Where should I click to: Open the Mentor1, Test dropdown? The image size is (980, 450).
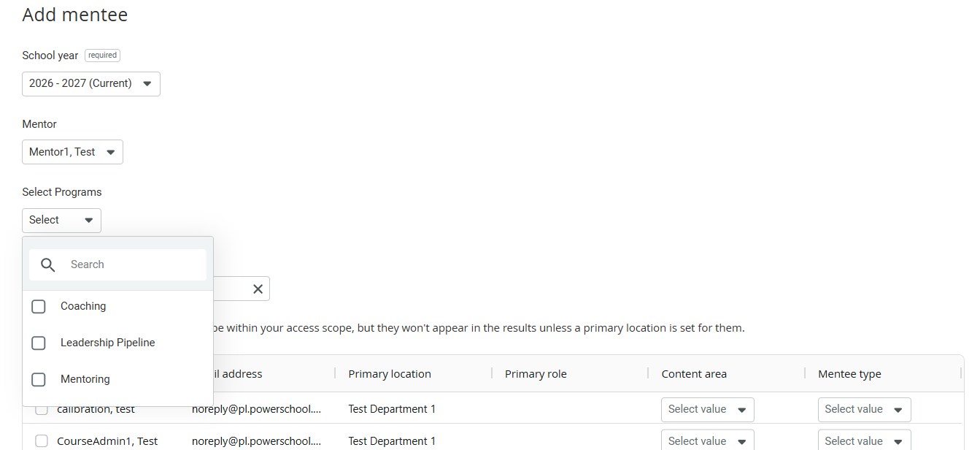(x=72, y=152)
